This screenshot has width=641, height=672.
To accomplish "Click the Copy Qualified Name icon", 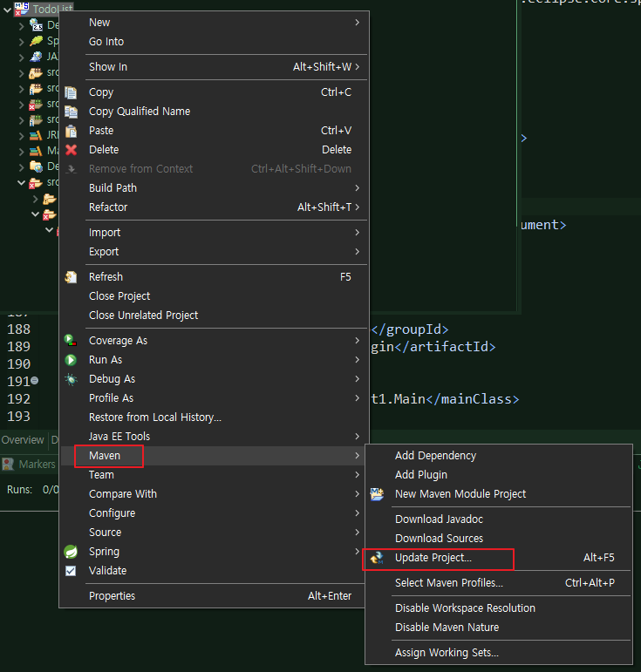I will [x=71, y=112].
